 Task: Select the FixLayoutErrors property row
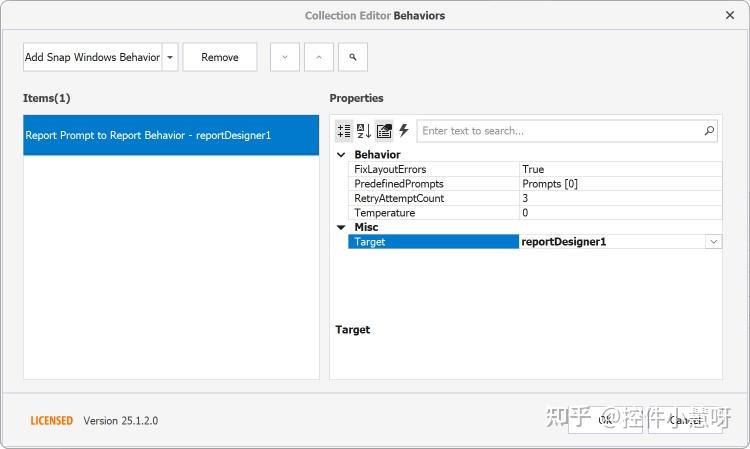pos(433,169)
